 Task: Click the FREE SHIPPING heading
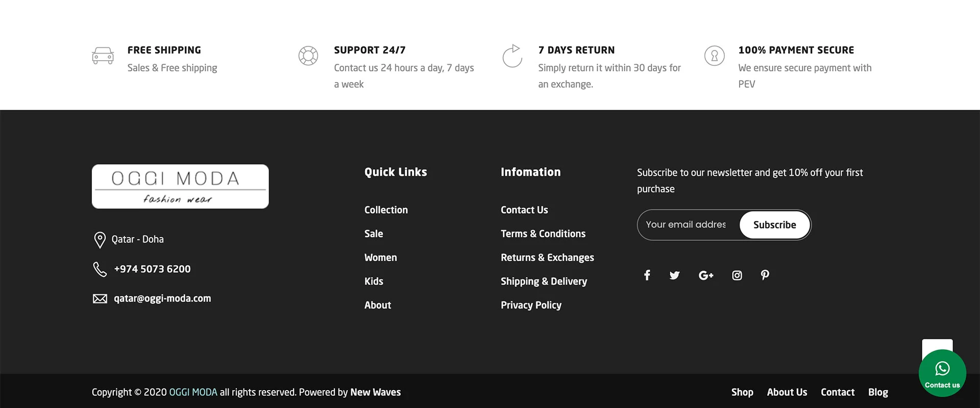(164, 50)
